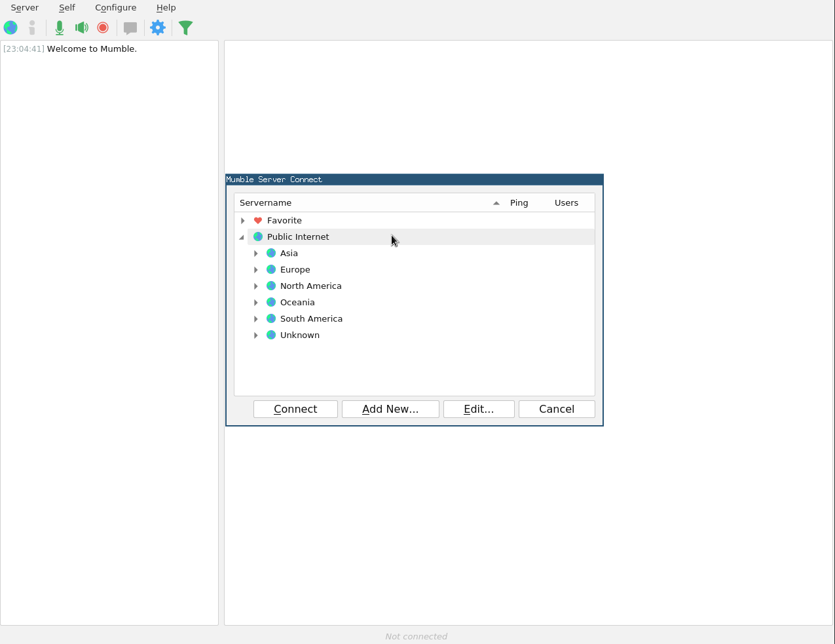Click the 'Not connected' status bar text
This screenshot has height=644, width=835.
[417, 636]
